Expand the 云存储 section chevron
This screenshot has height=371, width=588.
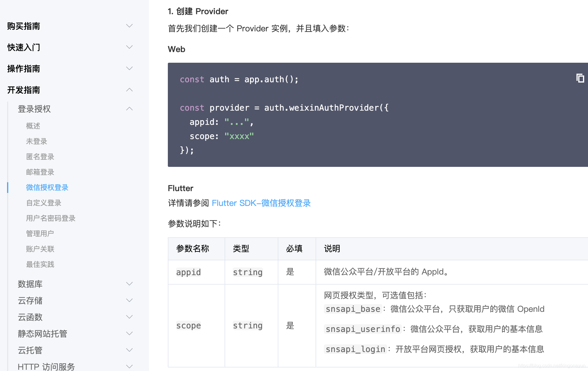129,301
